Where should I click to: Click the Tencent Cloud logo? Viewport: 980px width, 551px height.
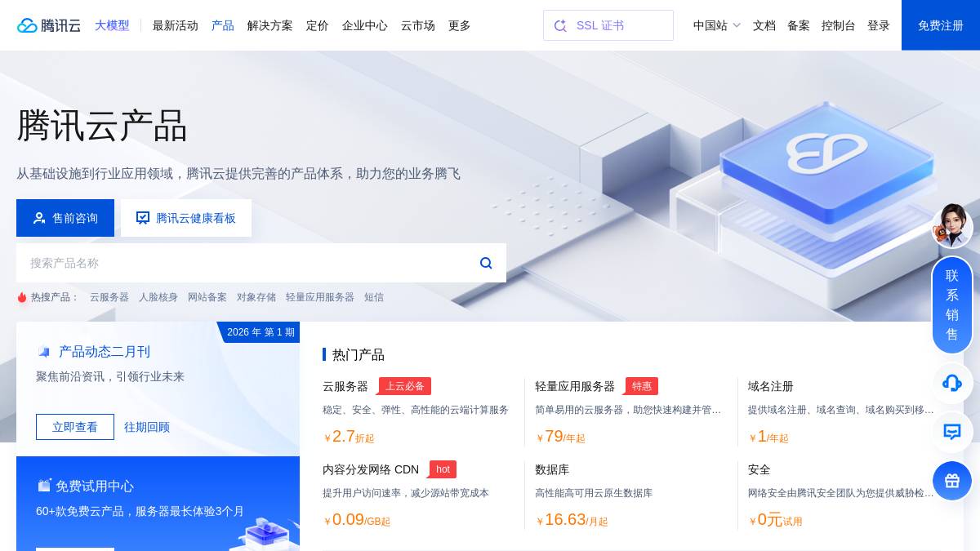click(49, 25)
